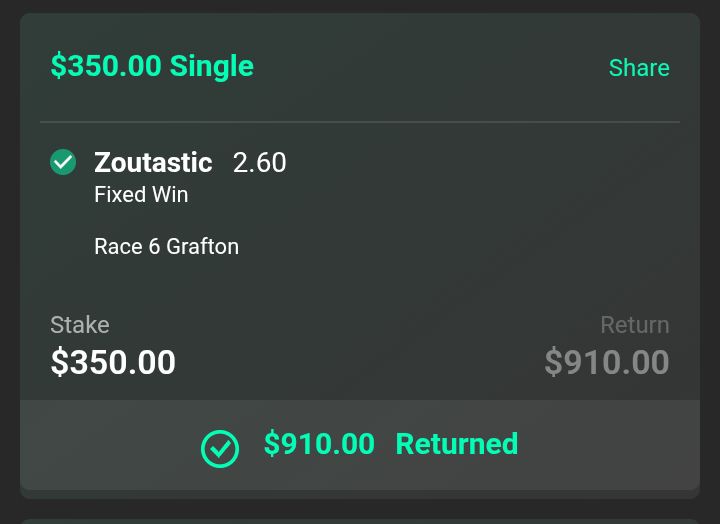Click the Stake label
Screen dimensions: 720x524
pyautogui.click(x=80, y=325)
